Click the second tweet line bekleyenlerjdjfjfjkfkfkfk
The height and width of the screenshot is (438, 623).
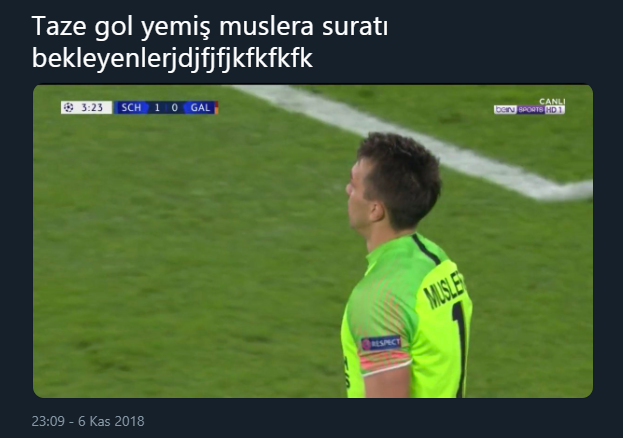(172, 59)
